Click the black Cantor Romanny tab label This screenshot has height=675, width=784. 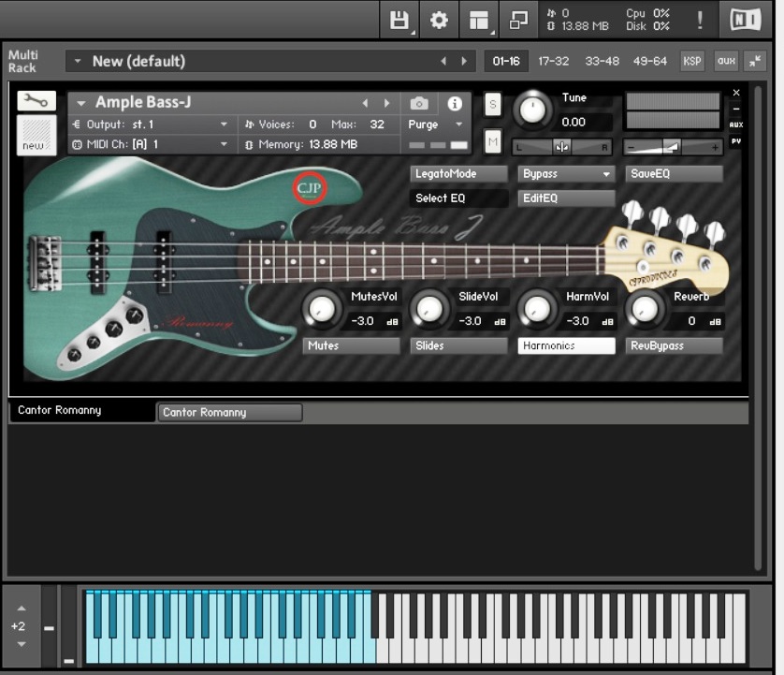(x=60, y=410)
